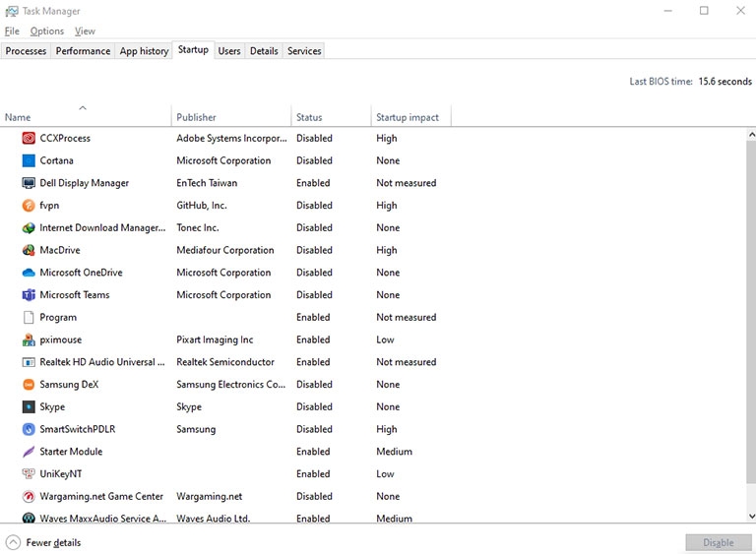Click publisher Adobe Systems Incorpor...
Viewport: 756px width, 554px height.
(231, 139)
